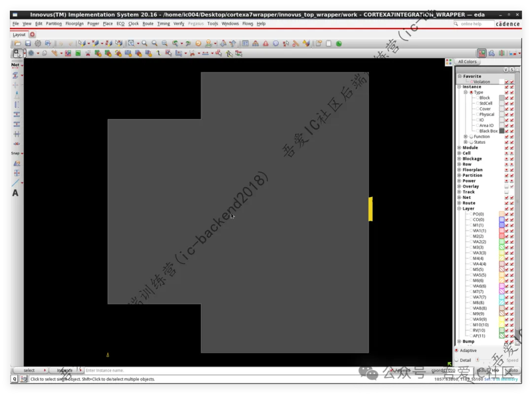Open the preferences gear icon
Viewport: 532px width, 394px height.
pos(37,43)
